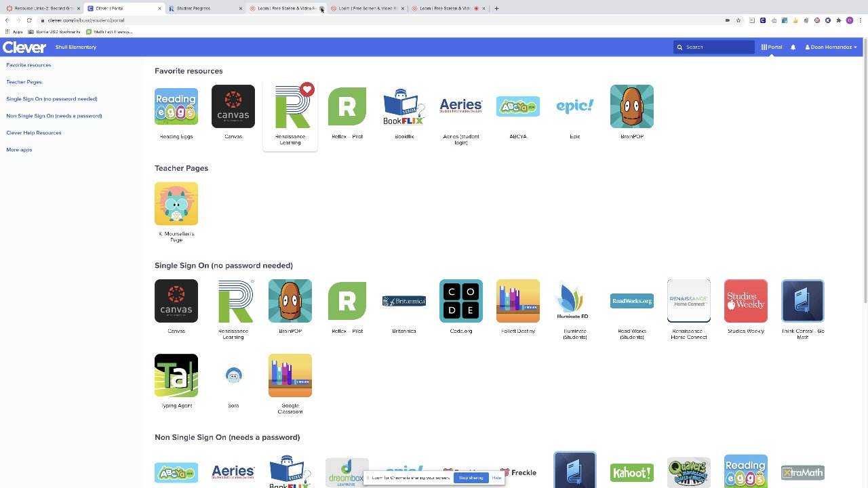The image size is (868, 488).
Task: Click Stop sharing button
Action: tap(471, 478)
